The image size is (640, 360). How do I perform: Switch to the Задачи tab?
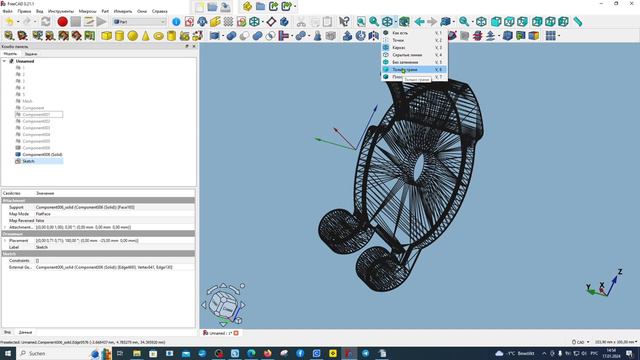(31, 54)
